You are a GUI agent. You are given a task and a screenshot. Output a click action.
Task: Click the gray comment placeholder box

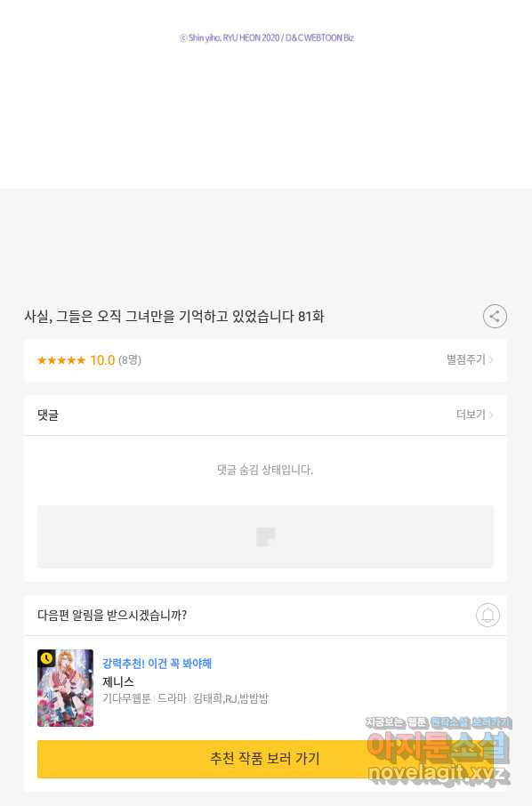[265, 536]
